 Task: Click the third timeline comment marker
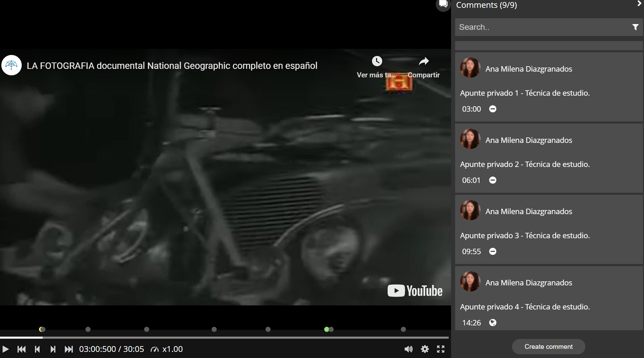[x=147, y=329]
